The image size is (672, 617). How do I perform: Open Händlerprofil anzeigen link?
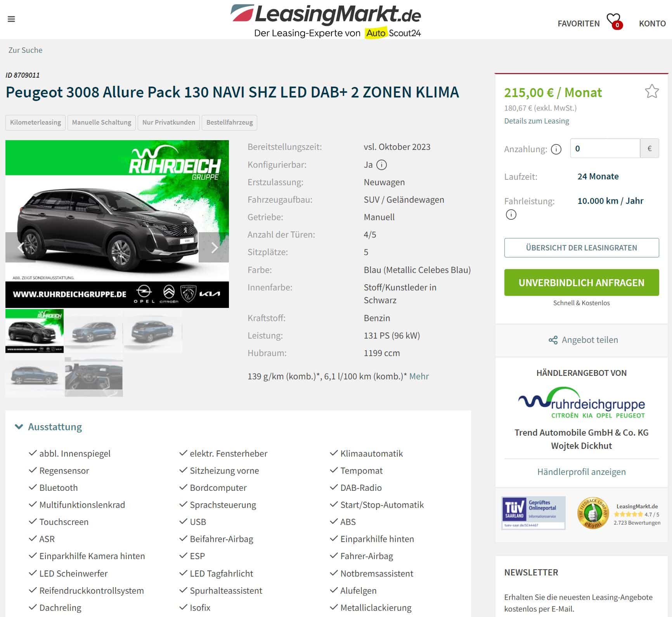(x=581, y=472)
